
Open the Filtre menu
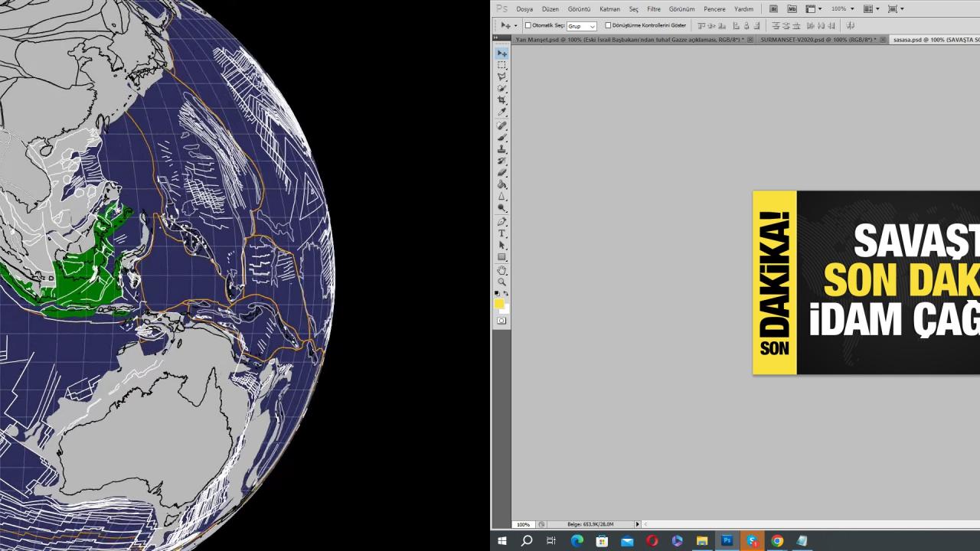[654, 9]
